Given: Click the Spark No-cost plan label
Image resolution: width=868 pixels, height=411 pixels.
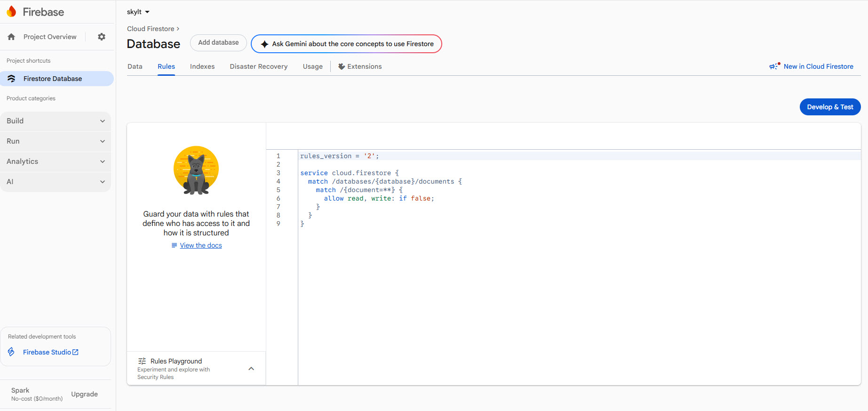Looking at the screenshot, I should tap(37, 394).
